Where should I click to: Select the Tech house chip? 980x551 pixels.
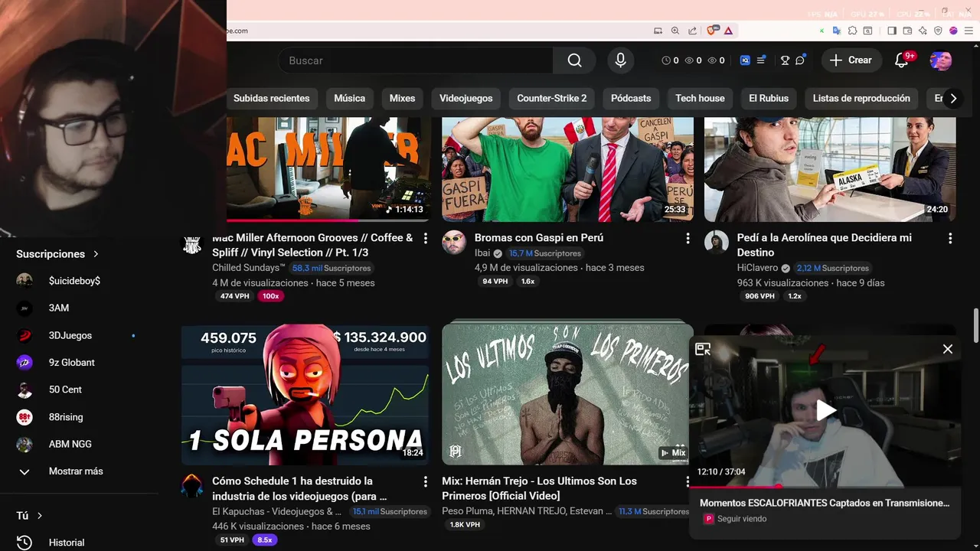pos(700,98)
